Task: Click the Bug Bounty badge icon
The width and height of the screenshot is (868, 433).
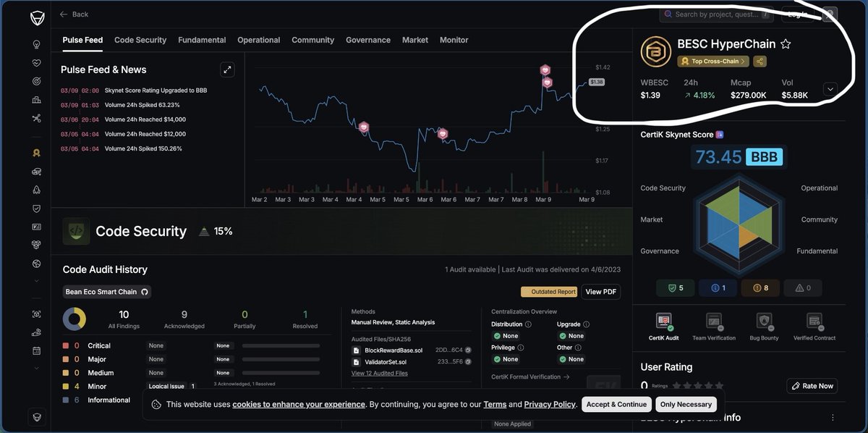Action: pyautogui.click(x=764, y=321)
